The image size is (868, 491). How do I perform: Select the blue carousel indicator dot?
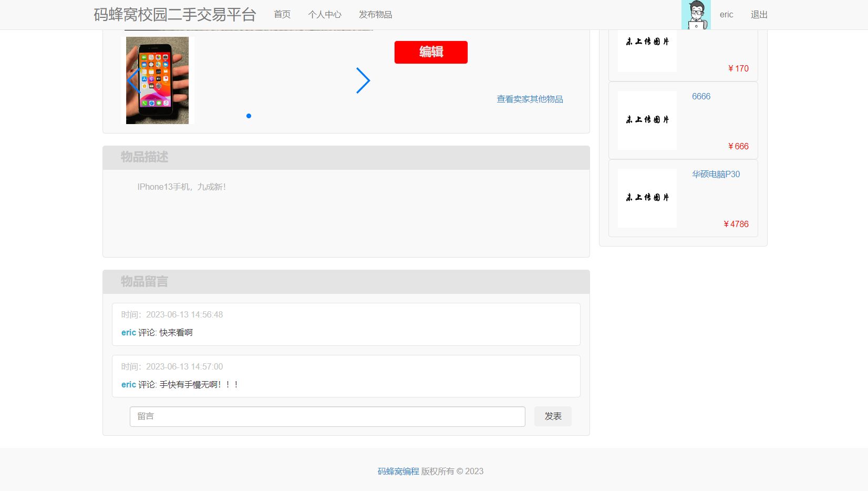249,116
